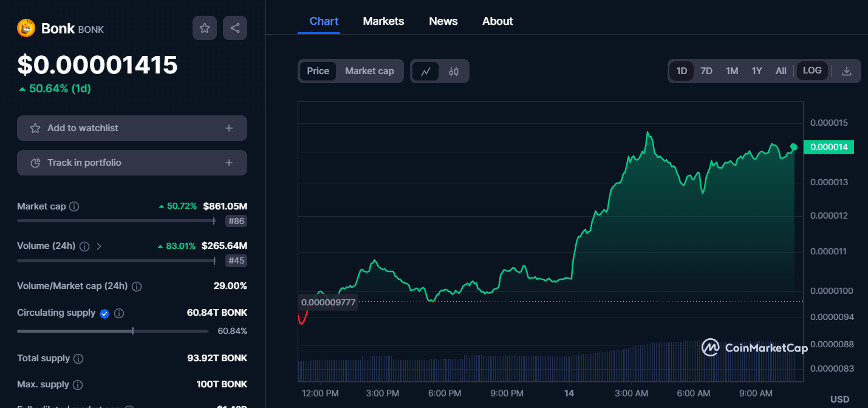Click plus icon on Add to watchlist
This screenshot has width=868, height=408.
coord(229,128)
